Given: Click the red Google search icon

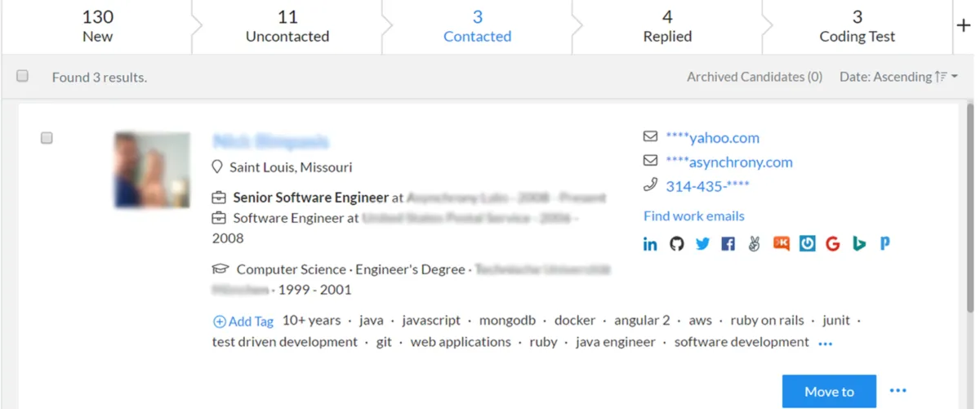Looking at the screenshot, I should pyautogui.click(x=833, y=244).
